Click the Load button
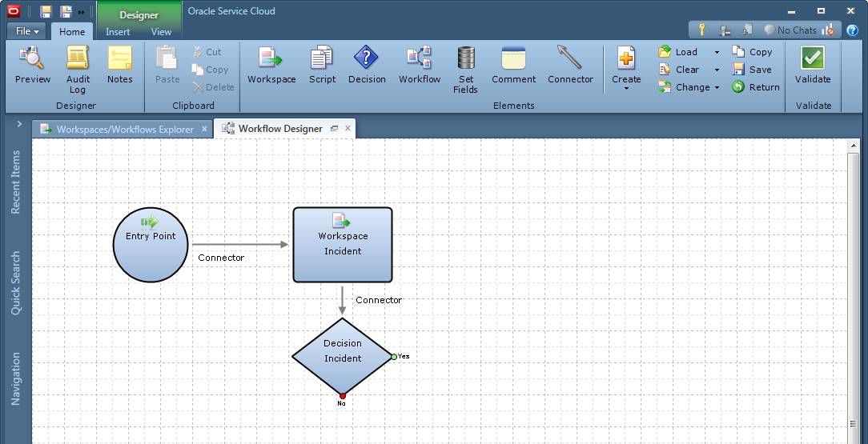The width and height of the screenshot is (868, 444). point(677,51)
